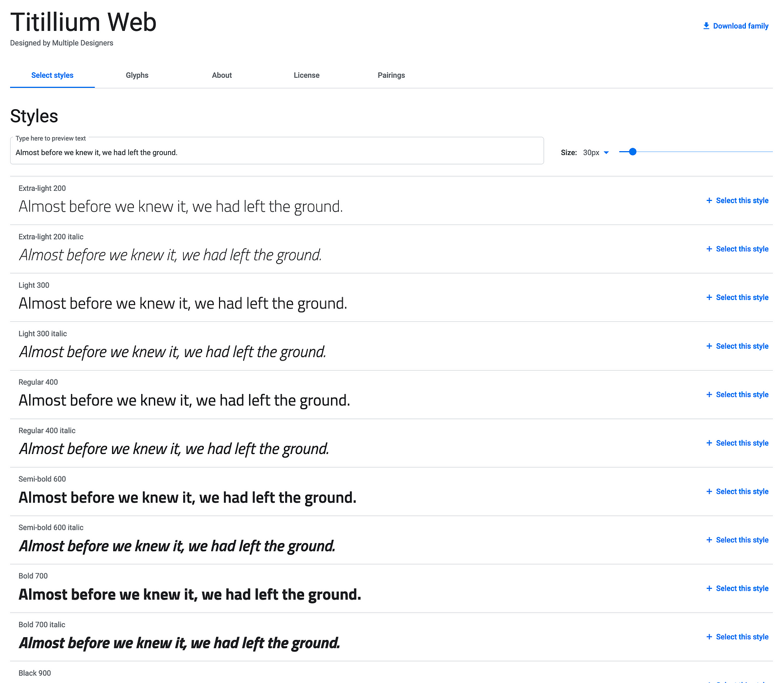Click plus icon for Regular 400 italic style
The width and height of the screenshot is (784, 683).
point(710,443)
